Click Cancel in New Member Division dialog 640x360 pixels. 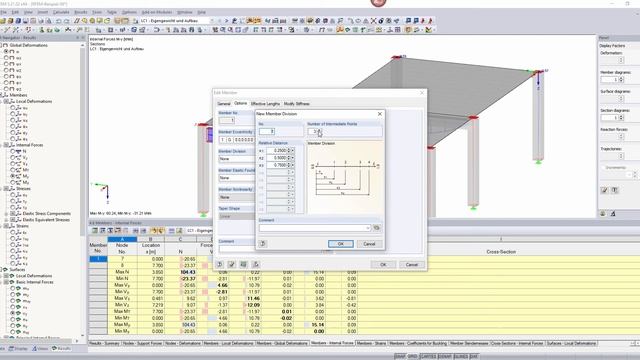coord(369,244)
